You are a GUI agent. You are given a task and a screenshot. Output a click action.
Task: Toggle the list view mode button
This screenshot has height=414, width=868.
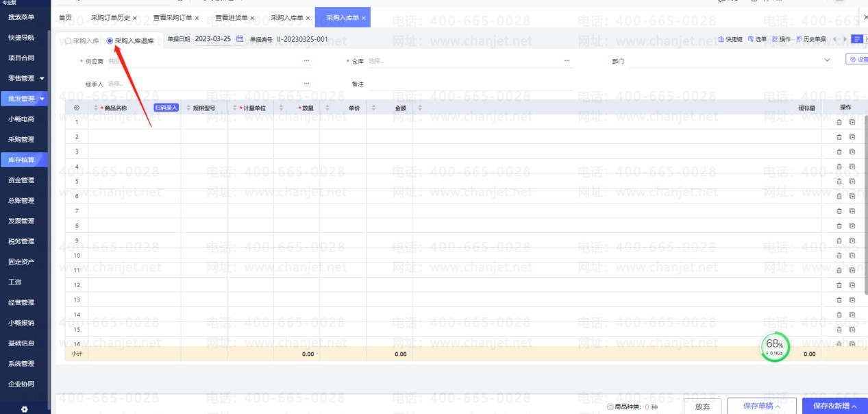point(857,39)
